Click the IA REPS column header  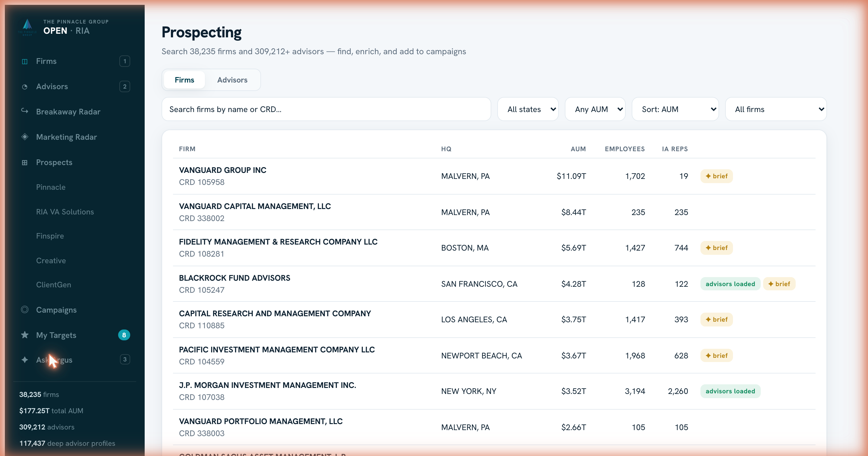[x=675, y=149]
